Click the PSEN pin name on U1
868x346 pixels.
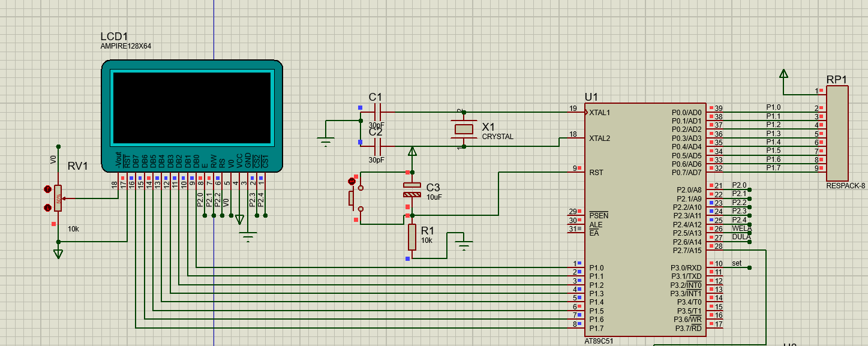(599, 215)
